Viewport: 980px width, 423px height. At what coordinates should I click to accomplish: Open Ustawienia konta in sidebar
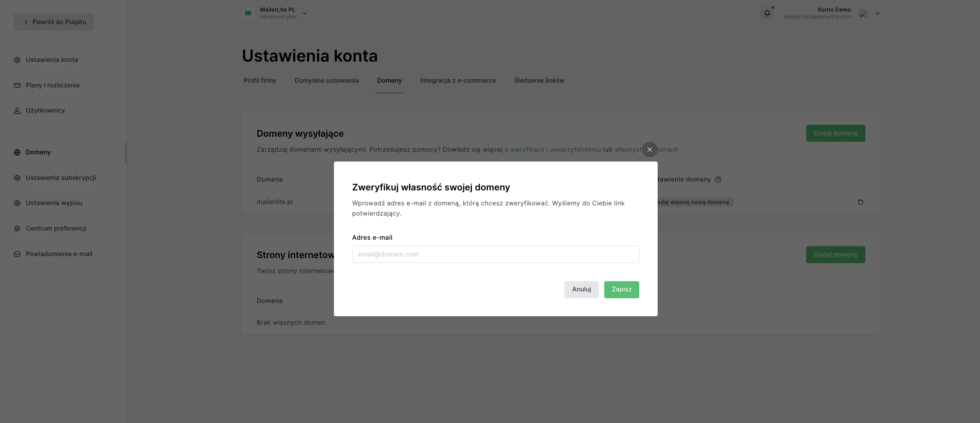(52, 60)
